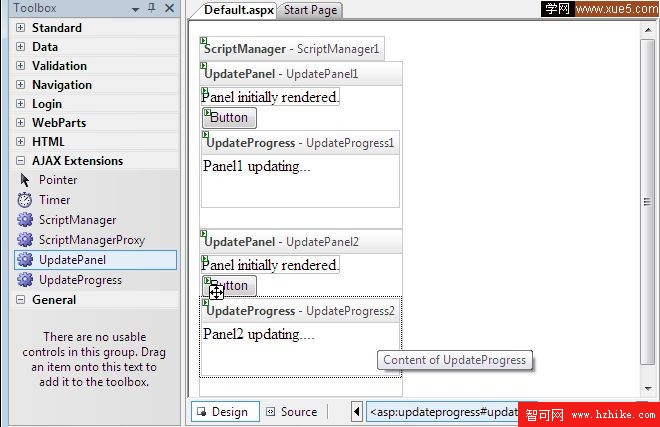The image size is (660, 427).
Task: Select the UpdatePanel1 control header
Action: (x=301, y=74)
